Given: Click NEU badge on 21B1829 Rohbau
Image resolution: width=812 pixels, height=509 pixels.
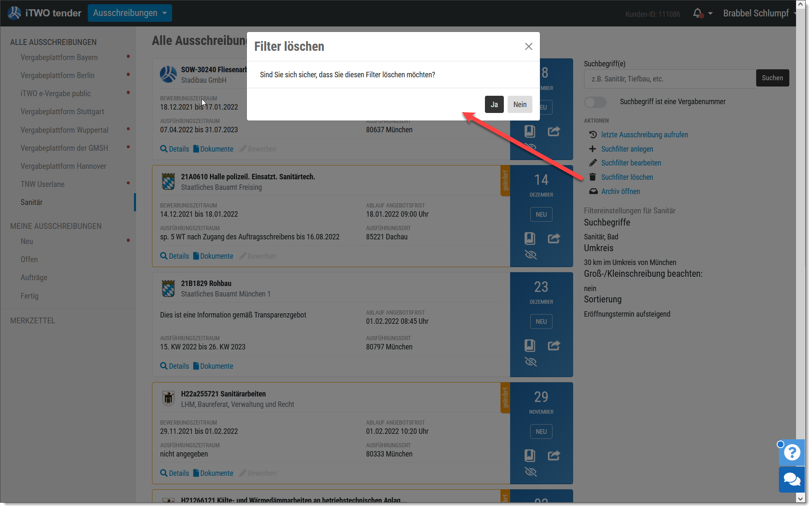Looking at the screenshot, I should pyautogui.click(x=541, y=322).
